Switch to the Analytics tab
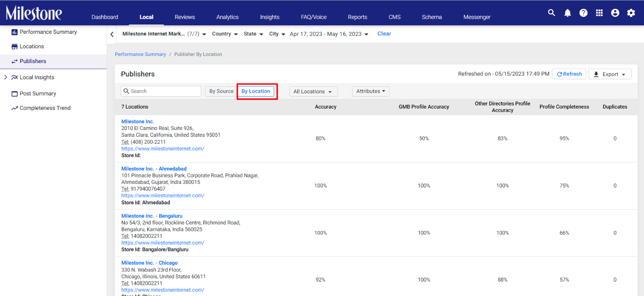The height and width of the screenshot is (296, 644). 227,17
